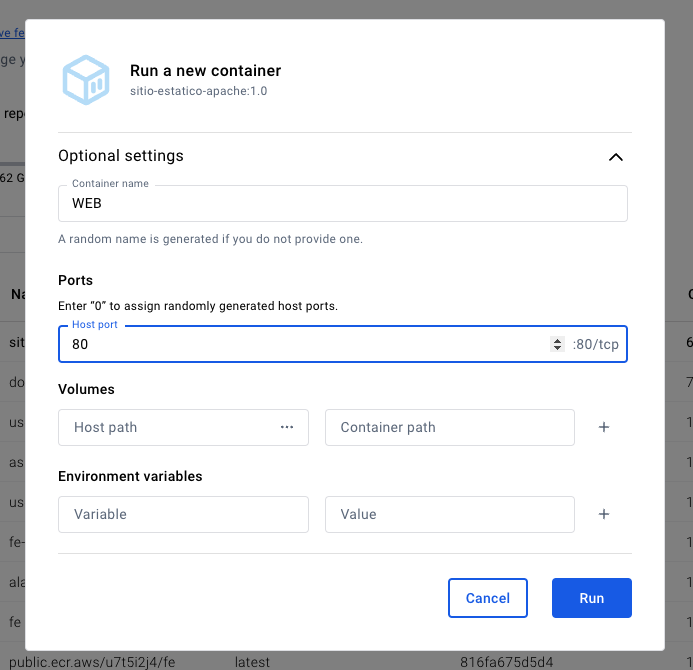Decrement the host port stepper down arrow
The width and height of the screenshot is (693, 670).
pyautogui.click(x=557, y=348)
